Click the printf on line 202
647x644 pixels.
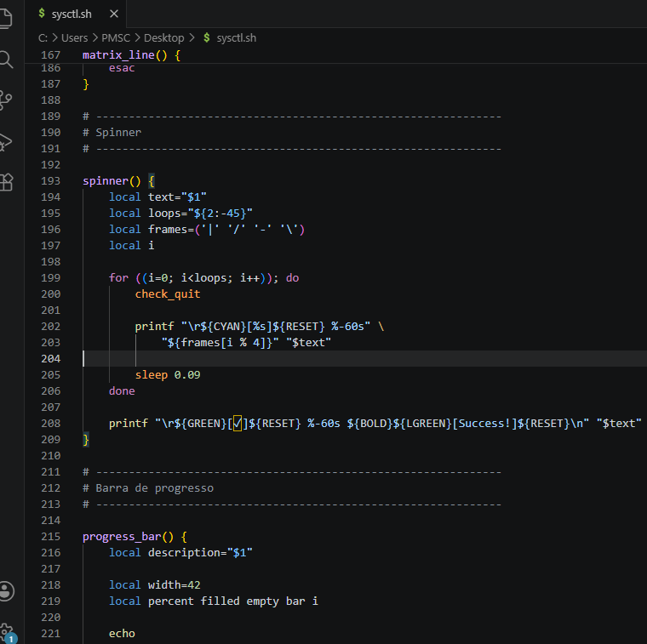click(154, 327)
